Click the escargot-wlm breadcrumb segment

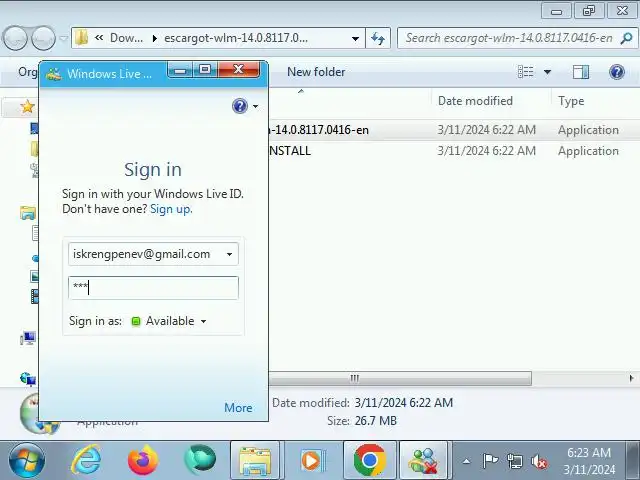[x=236, y=38]
